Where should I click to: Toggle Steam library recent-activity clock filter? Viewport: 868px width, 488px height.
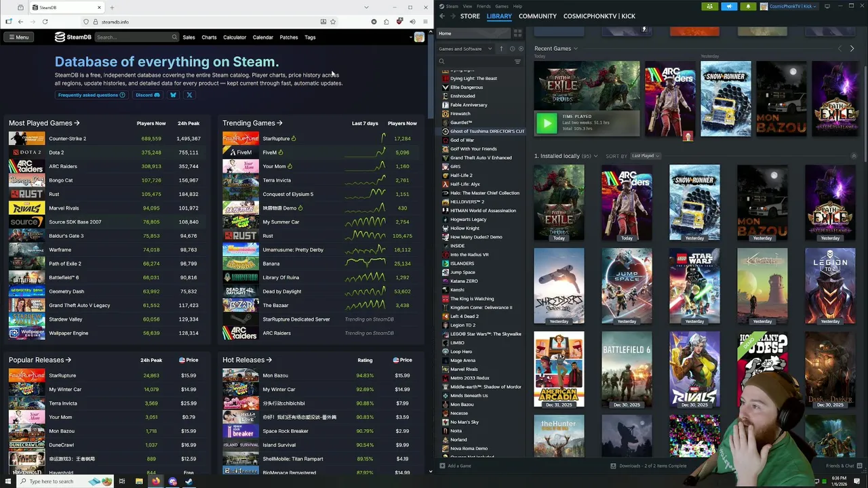pyautogui.click(x=511, y=49)
